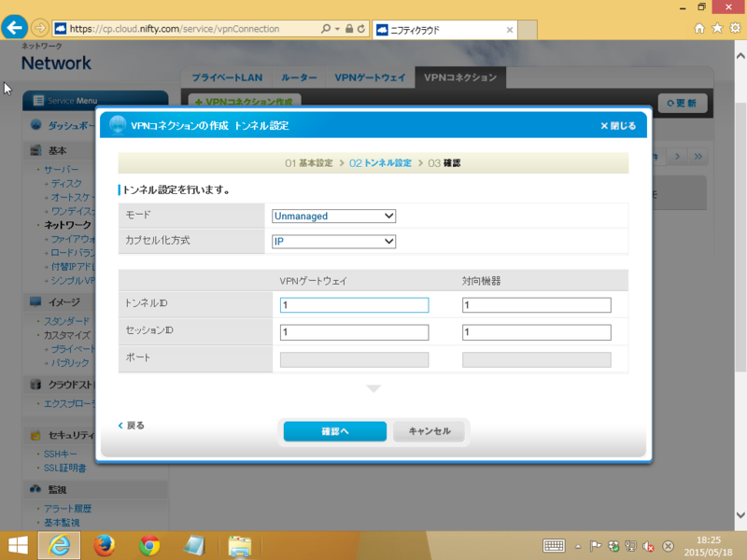747x560 pixels.
Task: Switch to the プライベートLAN tab
Action: (x=227, y=77)
